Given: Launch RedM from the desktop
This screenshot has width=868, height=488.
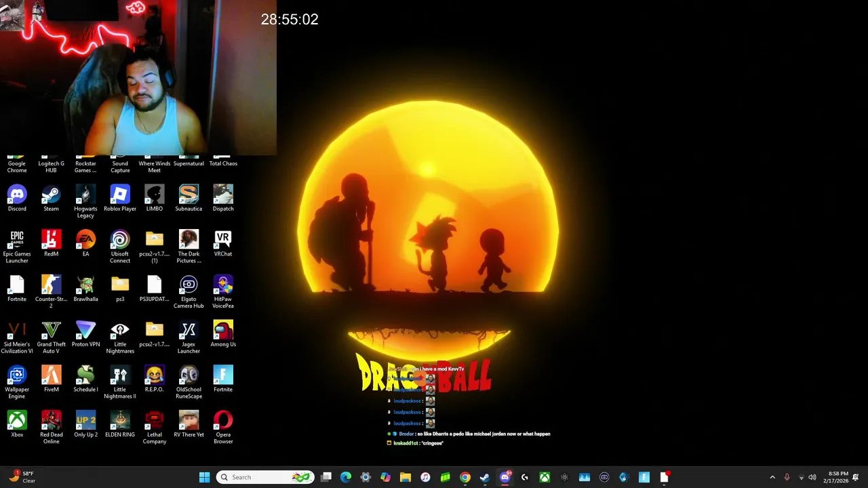Looking at the screenshot, I should coord(51,244).
